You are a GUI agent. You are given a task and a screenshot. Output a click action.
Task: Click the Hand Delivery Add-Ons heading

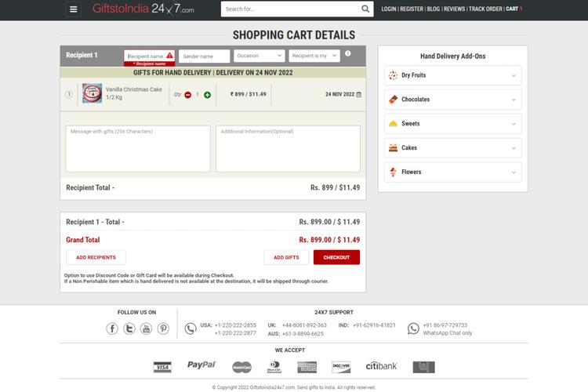point(452,56)
